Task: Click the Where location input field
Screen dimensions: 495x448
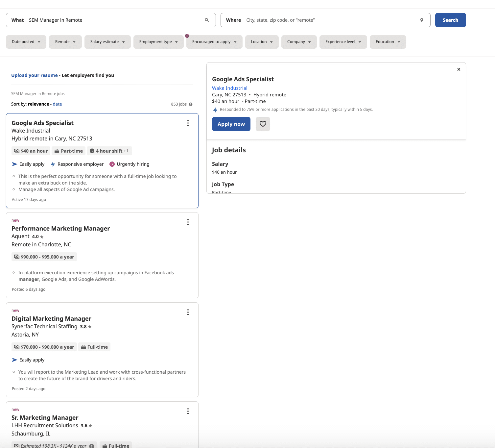Action: coord(325,20)
